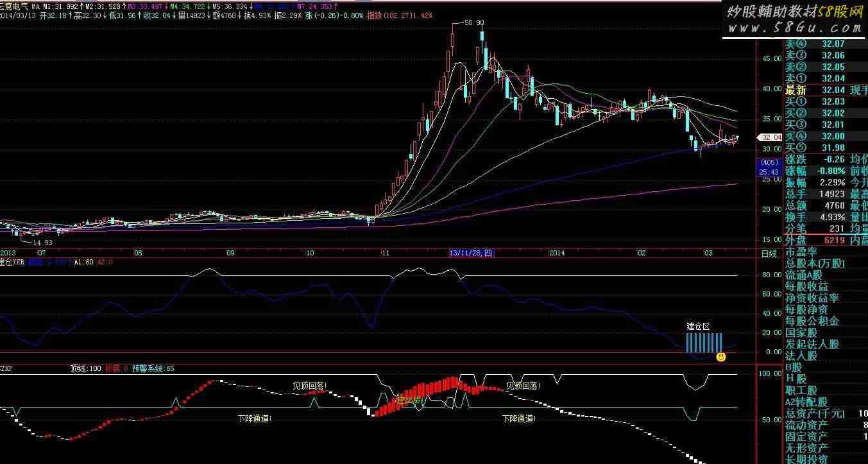Viewport: 868px width, 464px height.
Task: Click the 云意电气 stock name in header
Action: point(14,6)
